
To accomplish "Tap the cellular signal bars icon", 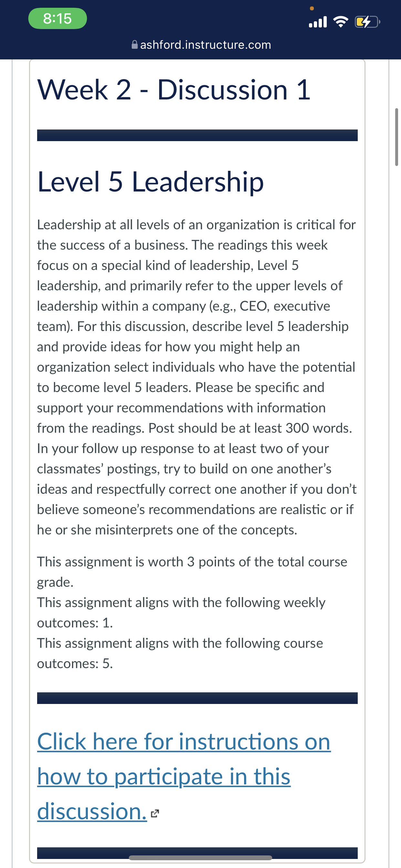I will 318,22.
